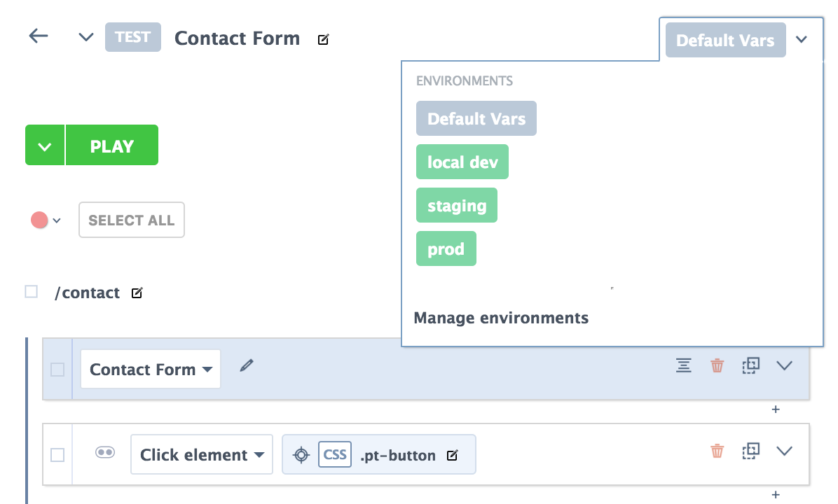Select the staging environment
The image size is (838, 504).
tap(457, 205)
